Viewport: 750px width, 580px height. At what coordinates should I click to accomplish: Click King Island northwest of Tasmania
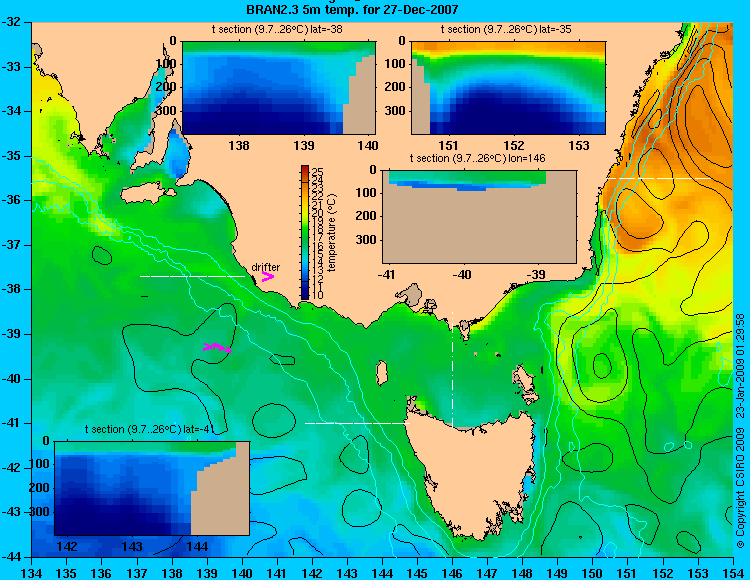coord(382,372)
